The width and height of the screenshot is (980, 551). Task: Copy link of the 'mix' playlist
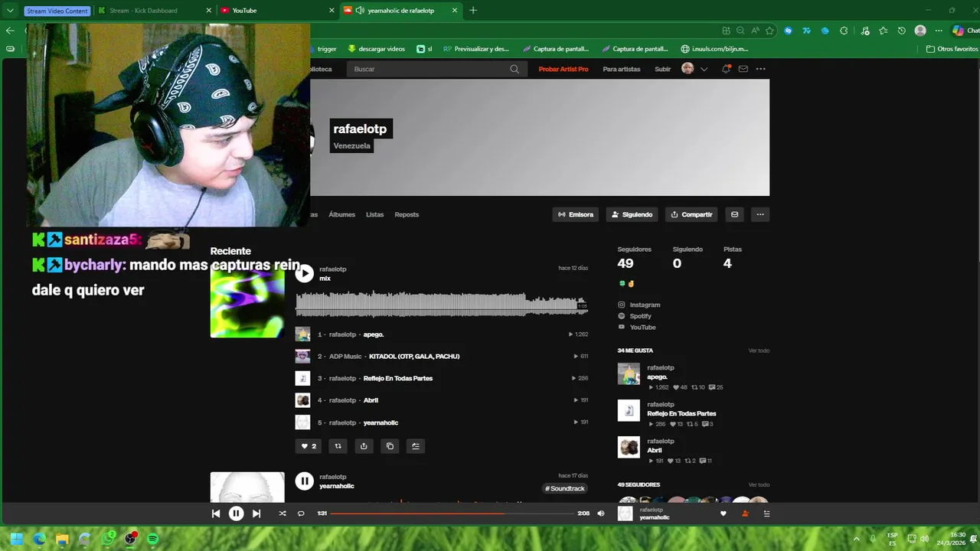[x=390, y=446]
